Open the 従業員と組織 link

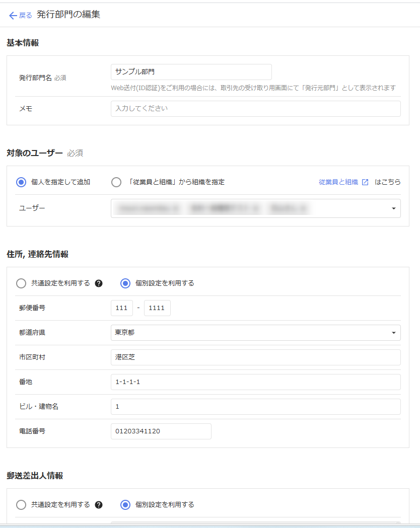tap(338, 182)
